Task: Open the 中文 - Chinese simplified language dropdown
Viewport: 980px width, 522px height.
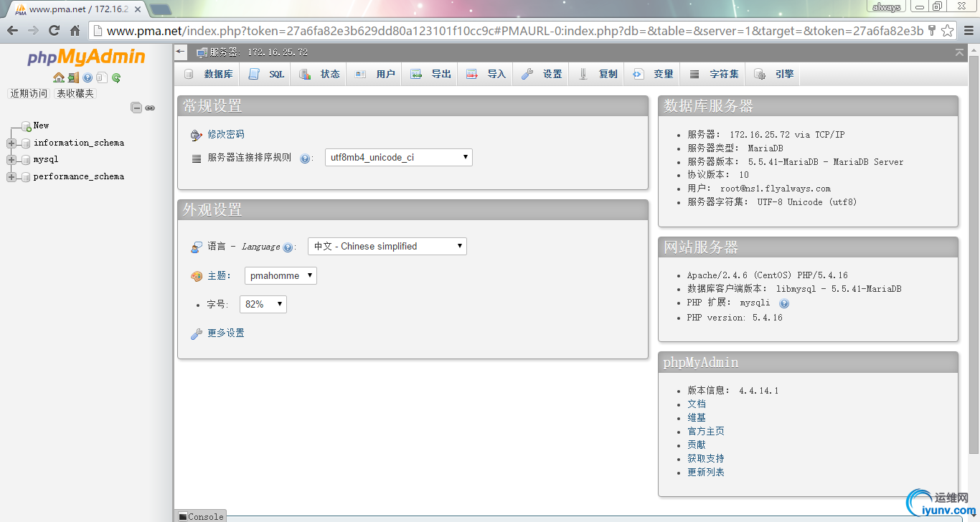Action: pyautogui.click(x=387, y=246)
